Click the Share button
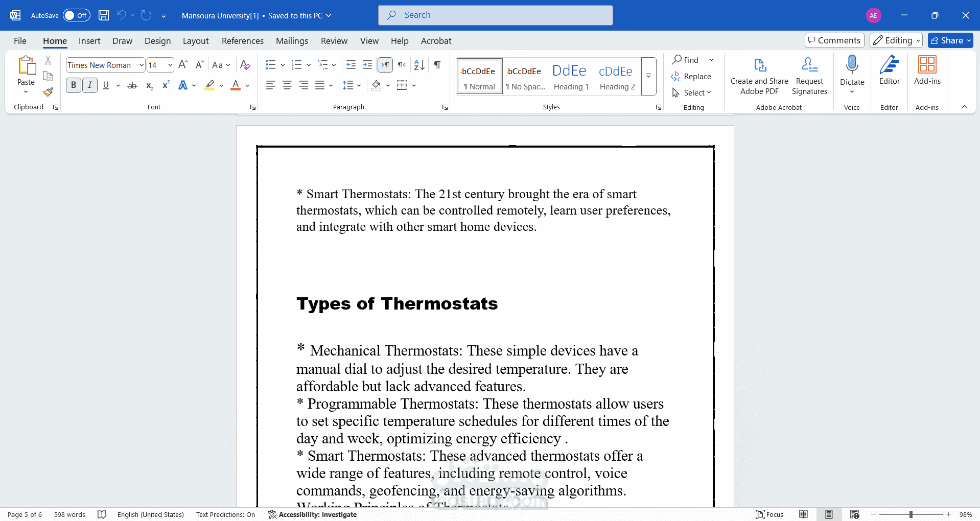This screenshot has height=521, width=980. 950,40
